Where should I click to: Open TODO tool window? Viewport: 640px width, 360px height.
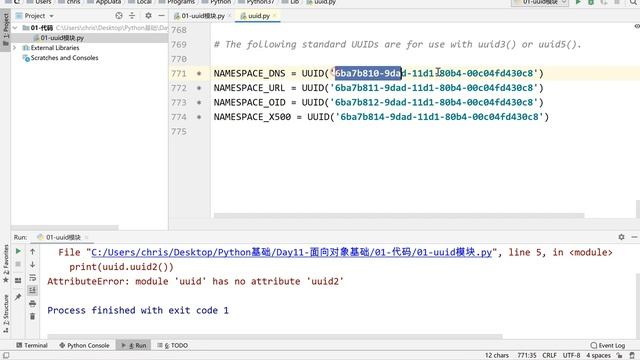pyautogui.click(x=173, y=345)
